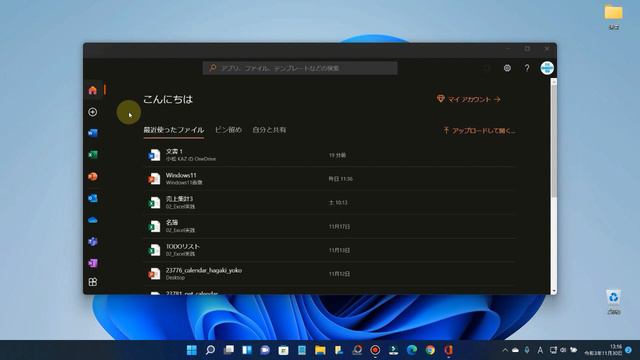Open the Windows Start button
The height and width of the screenshot is (360, 640).
(191, 350)
